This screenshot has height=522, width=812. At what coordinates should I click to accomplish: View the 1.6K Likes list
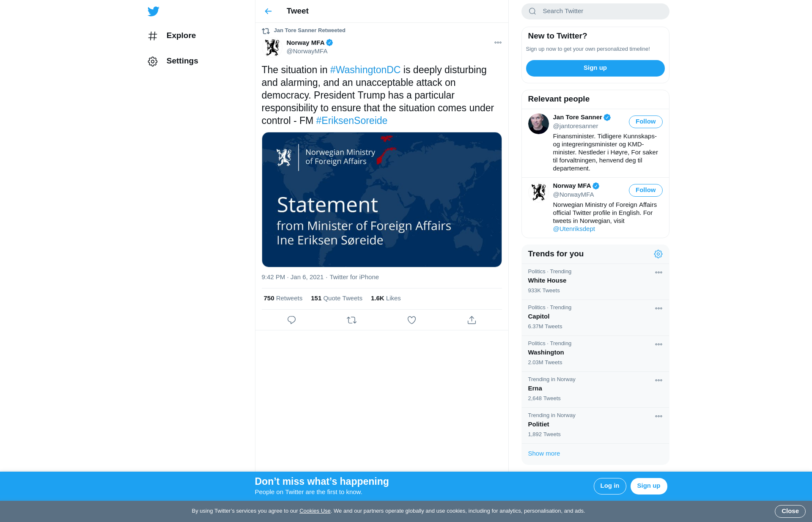[386, 298]
